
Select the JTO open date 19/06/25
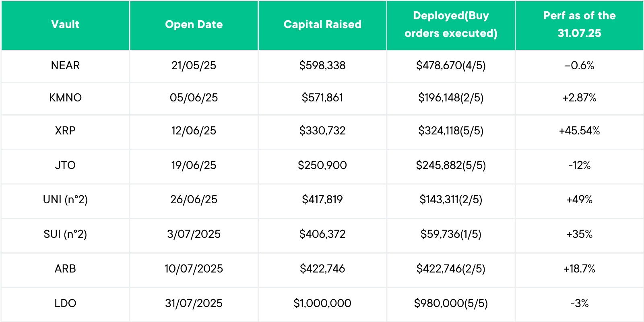194,165
